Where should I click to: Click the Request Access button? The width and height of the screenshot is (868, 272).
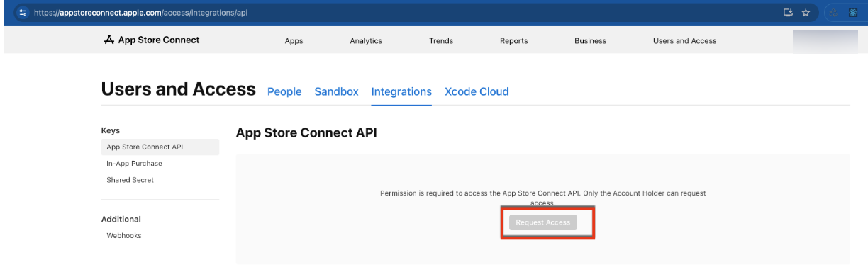(x=543, y=222)
